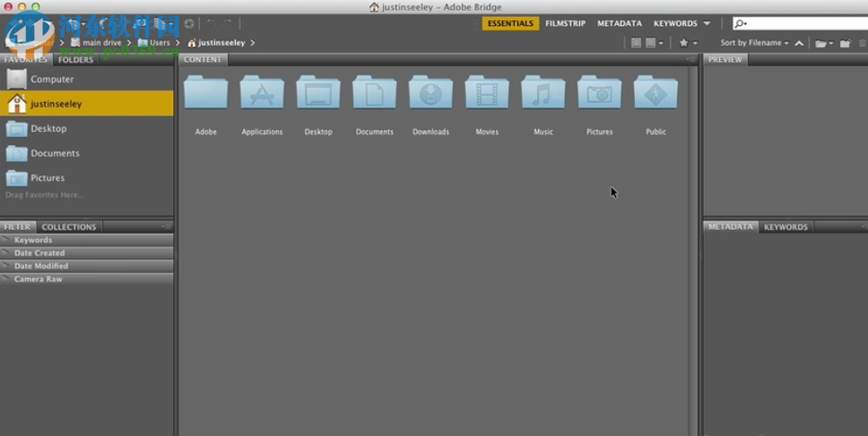This screenshot has width=868, height=436.
Task: Open the COLLECTIONS panel tab
Action: pyautogui.click(x=69, y=227)
